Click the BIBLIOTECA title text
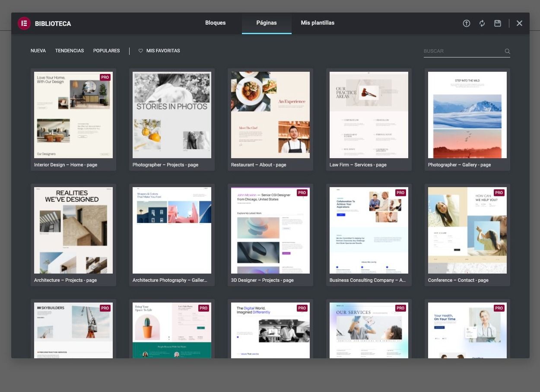Image resolution: width=540 pixels, height=392 pixels. pyautogui.click(x=53, y=24)
